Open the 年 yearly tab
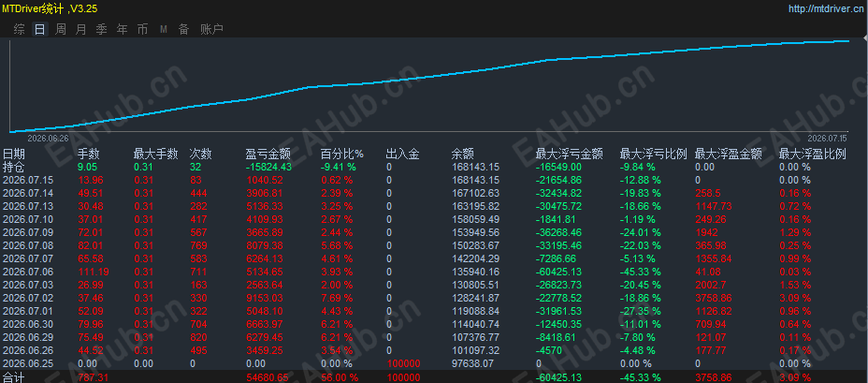The width and height of the screenshot is (868, 383). click(x=122, y=29)
